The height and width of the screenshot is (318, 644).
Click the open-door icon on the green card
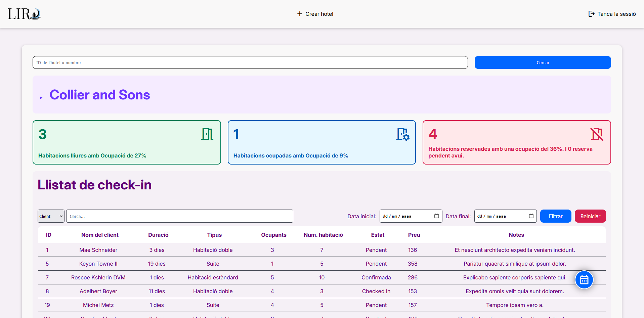coord(207,134)
